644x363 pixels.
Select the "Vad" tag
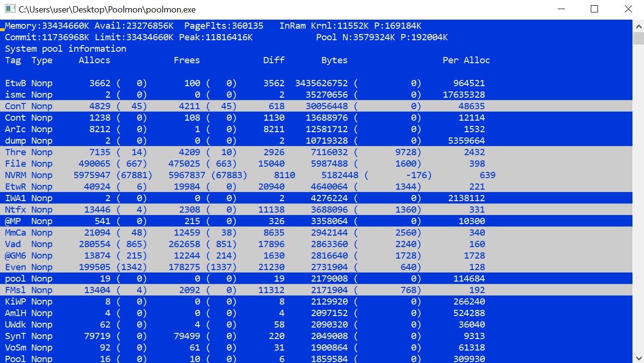tap(13, 244)
